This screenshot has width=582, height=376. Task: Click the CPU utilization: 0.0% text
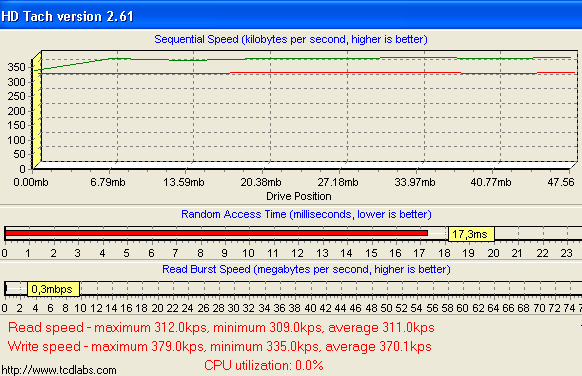(x=264, y=366)
